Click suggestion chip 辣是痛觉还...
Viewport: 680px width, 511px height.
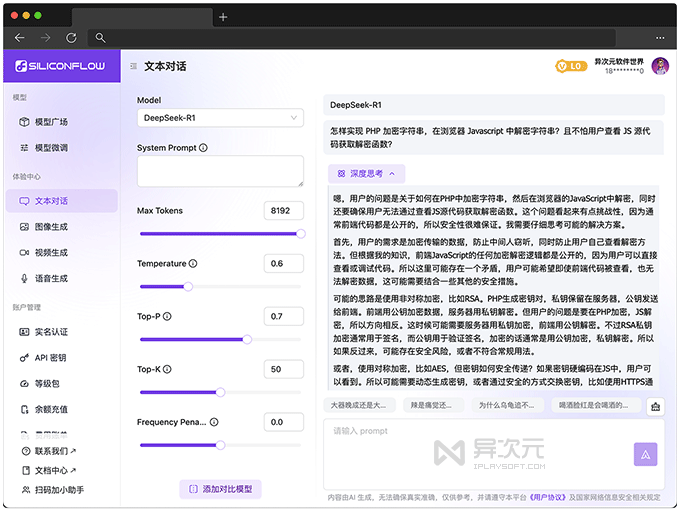click(433, 405)
